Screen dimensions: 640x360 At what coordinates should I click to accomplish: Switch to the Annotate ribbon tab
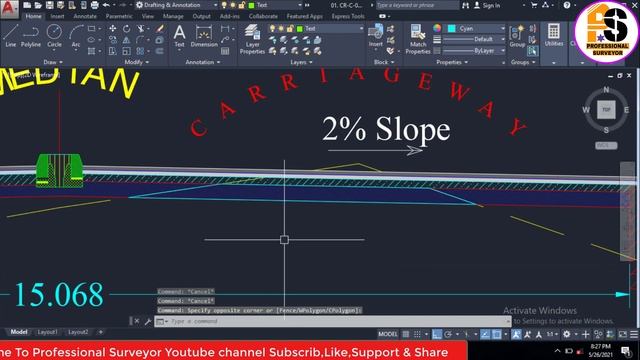click(x=85, y=16)
